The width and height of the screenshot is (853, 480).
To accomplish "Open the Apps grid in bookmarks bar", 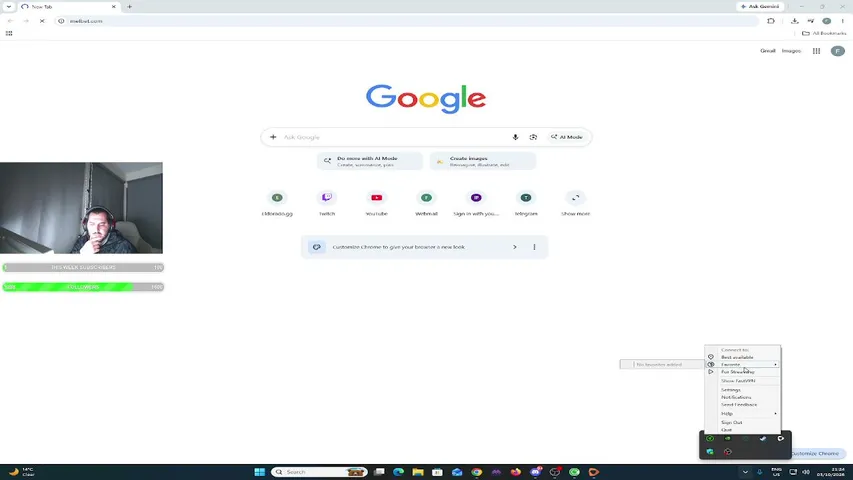I will [9, 33].
